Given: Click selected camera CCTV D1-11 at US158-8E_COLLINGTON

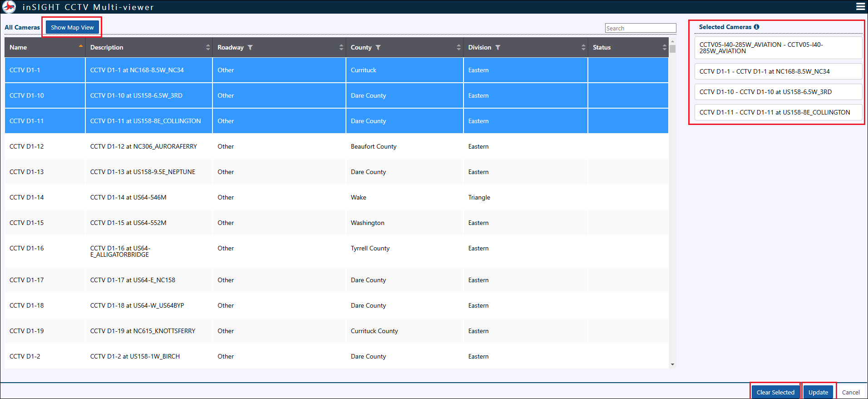Looking at the screenshot, I should point(778,112).
